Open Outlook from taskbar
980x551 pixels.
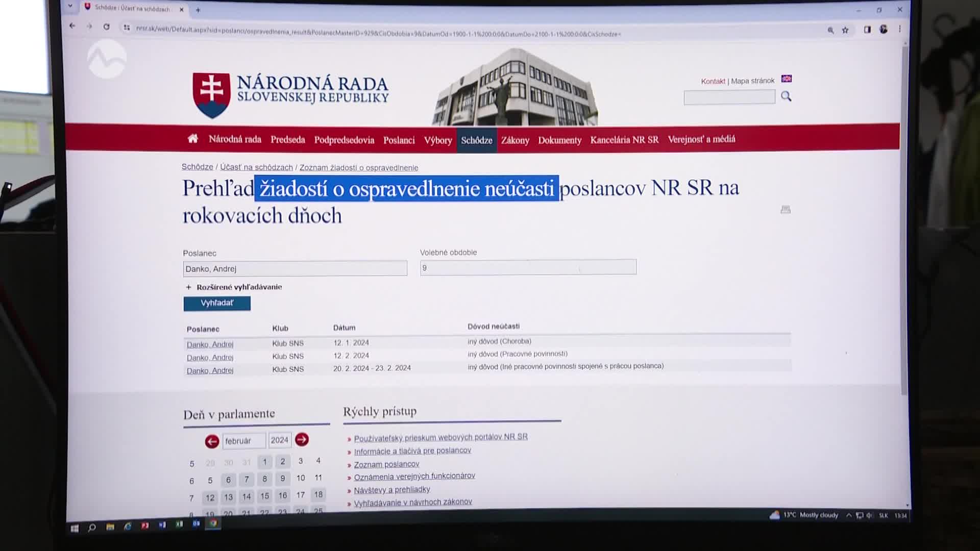pyautogui.click(x=196, y=523)
